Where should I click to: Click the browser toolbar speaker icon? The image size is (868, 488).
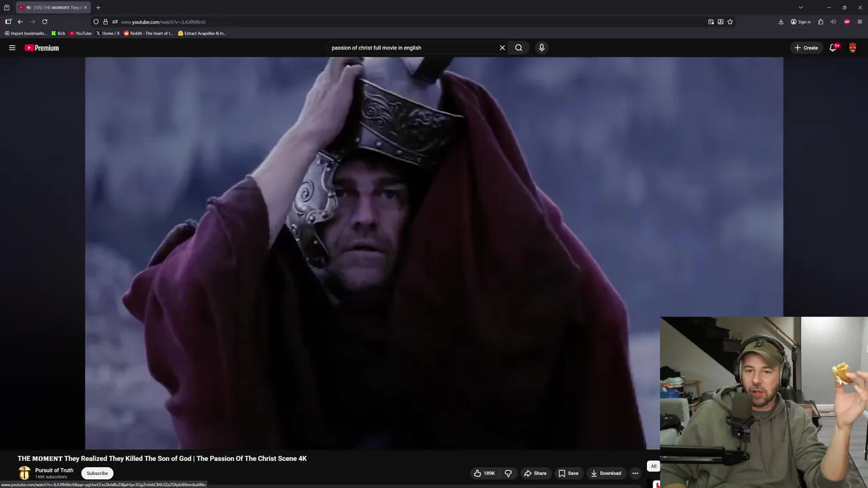[833, 22]
